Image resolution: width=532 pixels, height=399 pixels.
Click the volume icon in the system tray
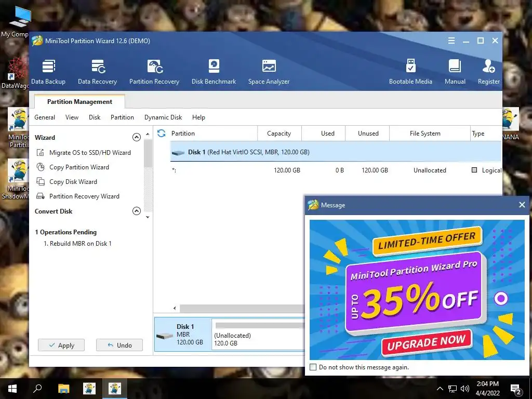[465, 389]
